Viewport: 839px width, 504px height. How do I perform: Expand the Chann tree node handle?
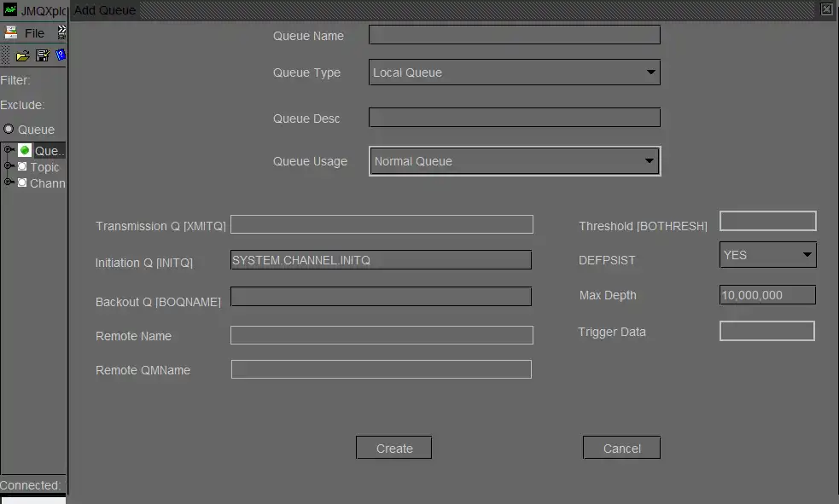(9, 182)
